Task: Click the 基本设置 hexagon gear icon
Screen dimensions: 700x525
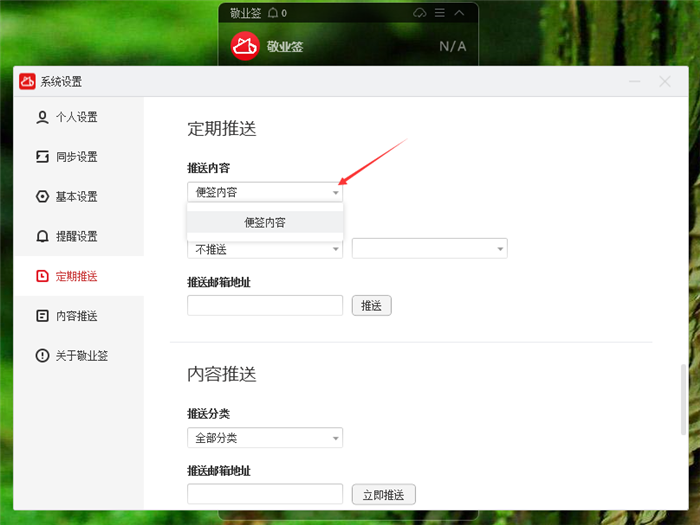Action: click(x=42, y=196)
